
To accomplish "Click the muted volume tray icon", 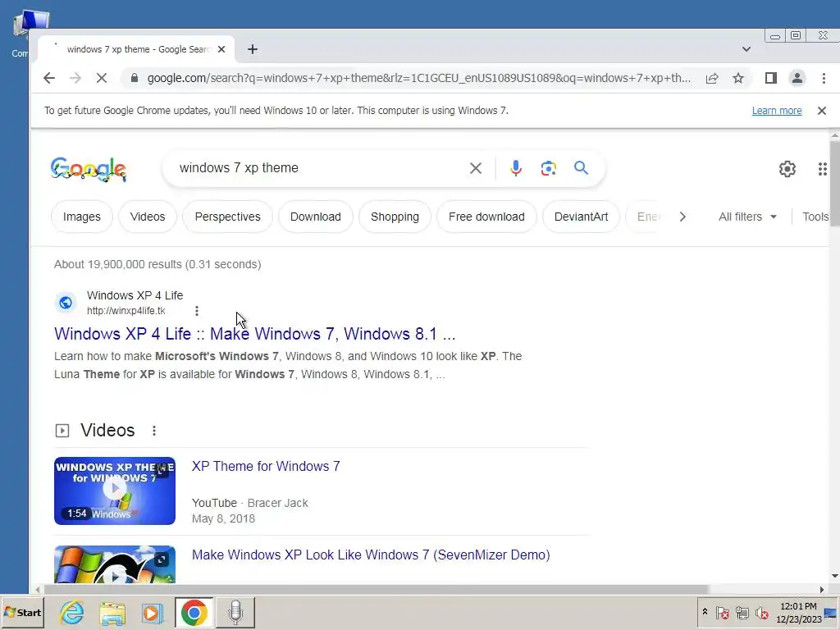I will pos(761,612).
